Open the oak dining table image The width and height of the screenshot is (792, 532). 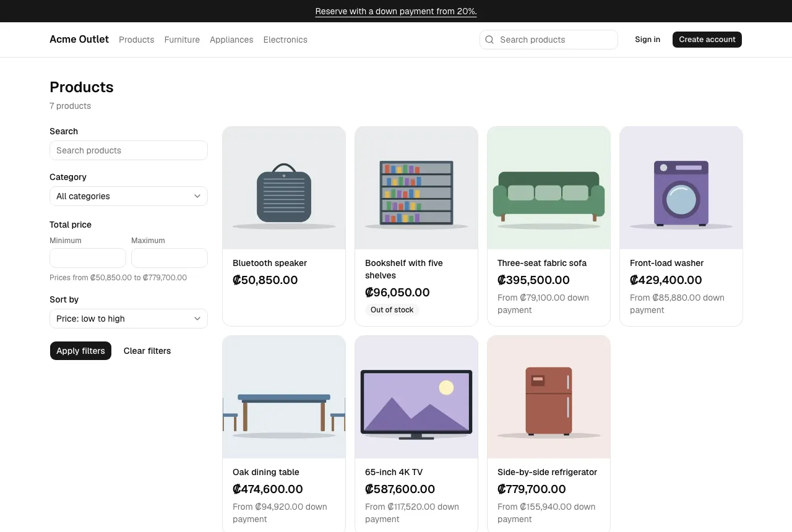(x=284, y=397)
